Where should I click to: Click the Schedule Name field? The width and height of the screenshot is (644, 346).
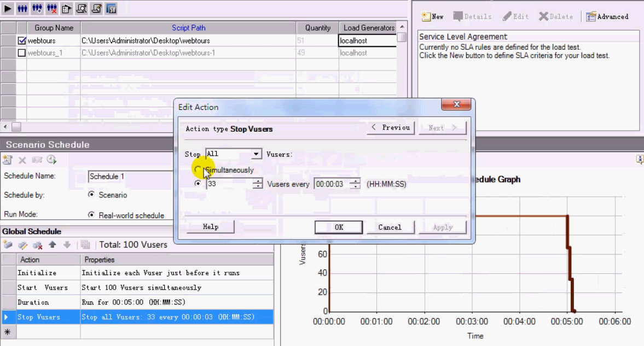tap(131, 176)
